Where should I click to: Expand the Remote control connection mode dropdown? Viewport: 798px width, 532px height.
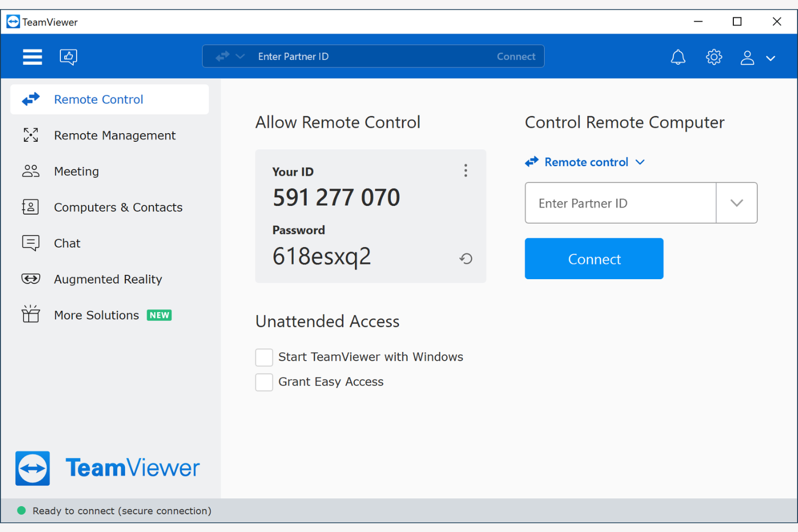coord(640,162)
